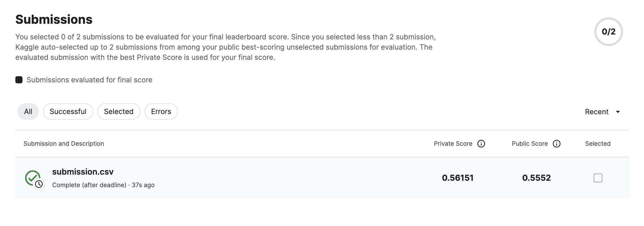This screenshot has width=644, height=226.
Task: Click the dropdown arrow next to Recent
Action: (618, 112)
